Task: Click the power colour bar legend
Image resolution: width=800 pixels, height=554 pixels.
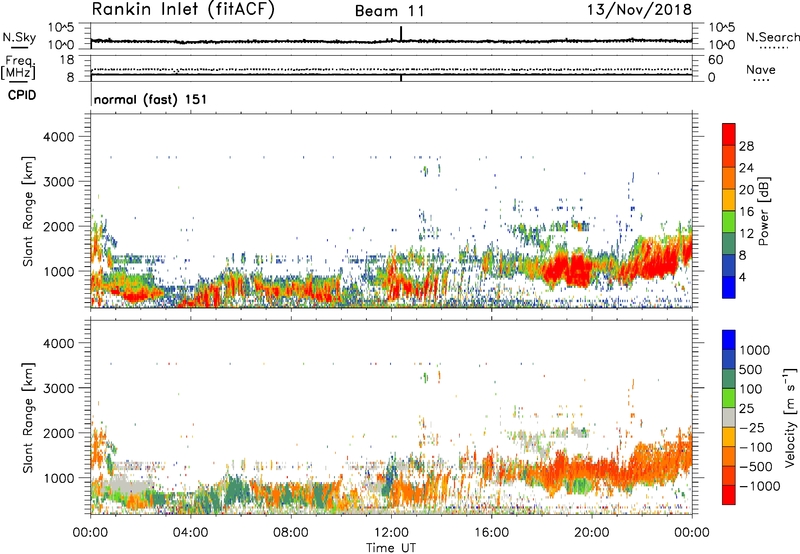Action: tap(729, 211)
